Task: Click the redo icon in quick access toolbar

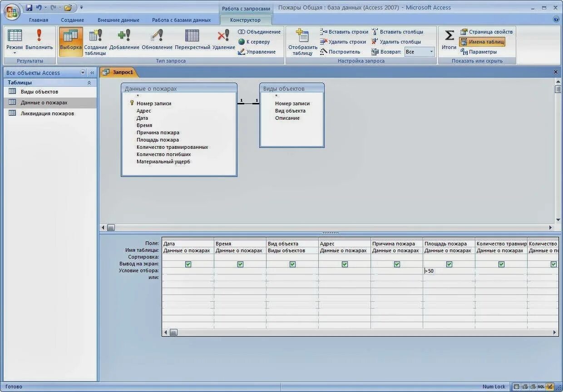Action: [53, 8]
